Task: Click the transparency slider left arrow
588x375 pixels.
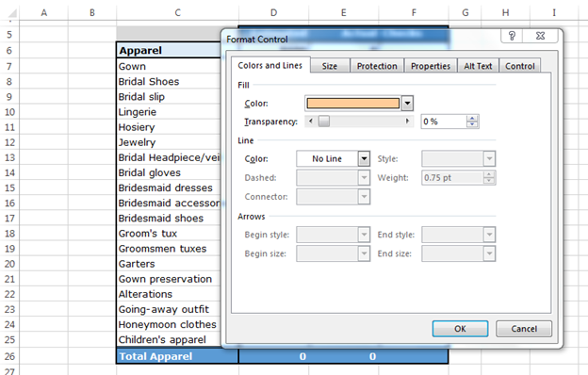Action: pyautogui.click(x=311, y=122)
